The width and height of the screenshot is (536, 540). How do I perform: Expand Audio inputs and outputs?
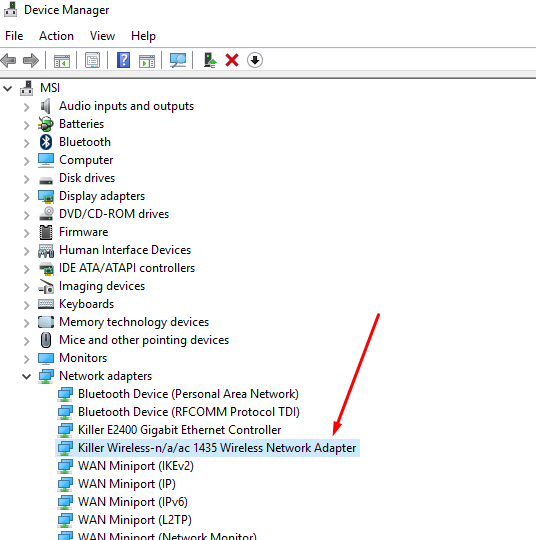point(27,107)
